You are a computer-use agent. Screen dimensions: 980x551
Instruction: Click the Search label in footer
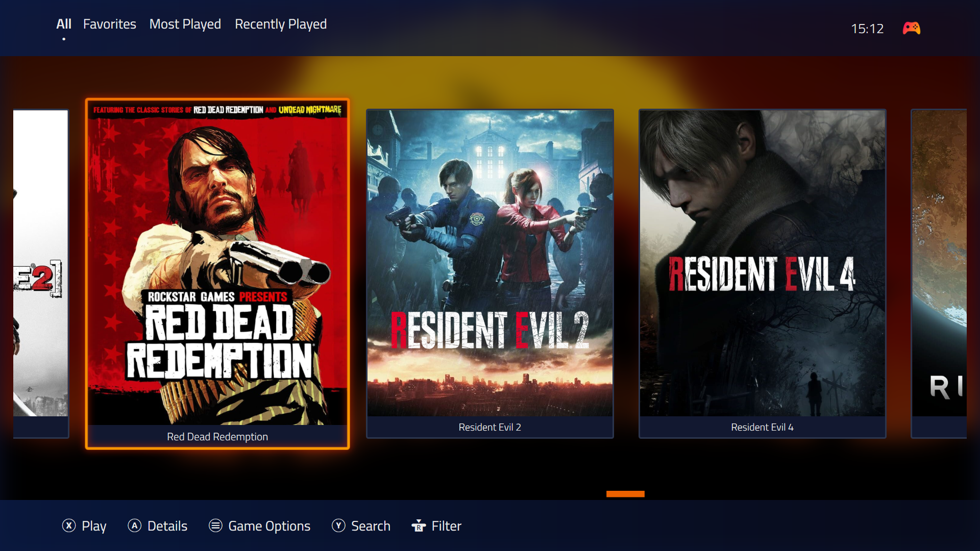(x=371, y=526)
